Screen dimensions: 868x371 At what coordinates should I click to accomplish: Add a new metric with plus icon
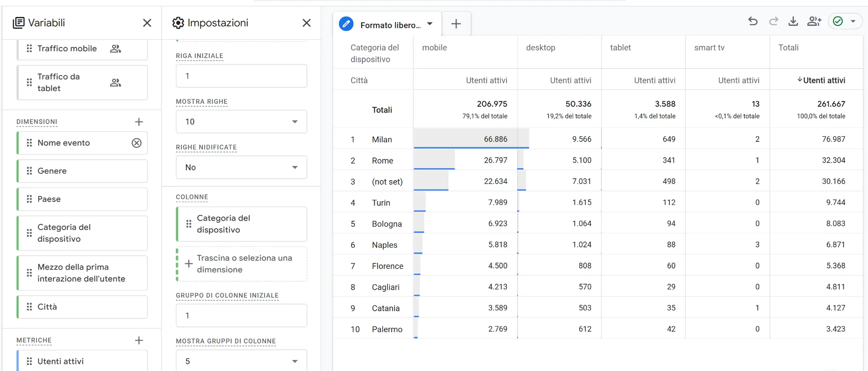tap(139, 341)
